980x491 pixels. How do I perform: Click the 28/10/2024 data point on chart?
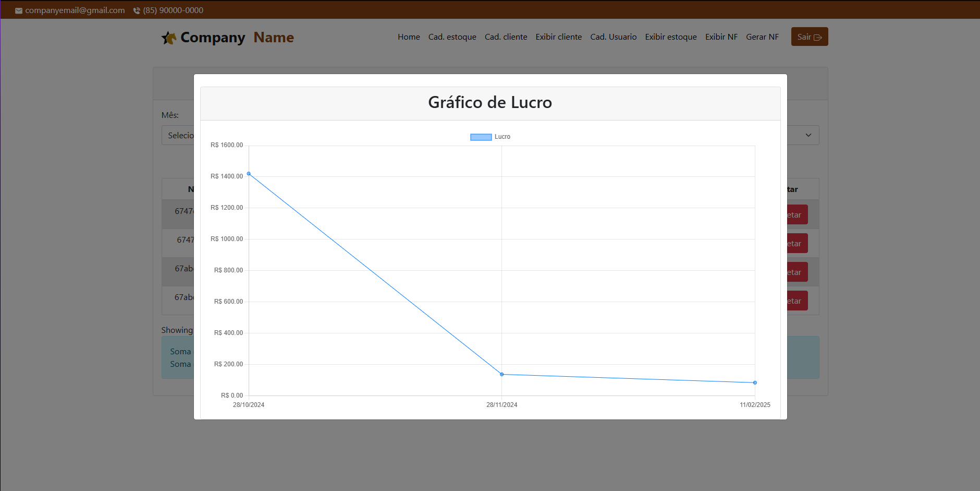tap(249, 174)
